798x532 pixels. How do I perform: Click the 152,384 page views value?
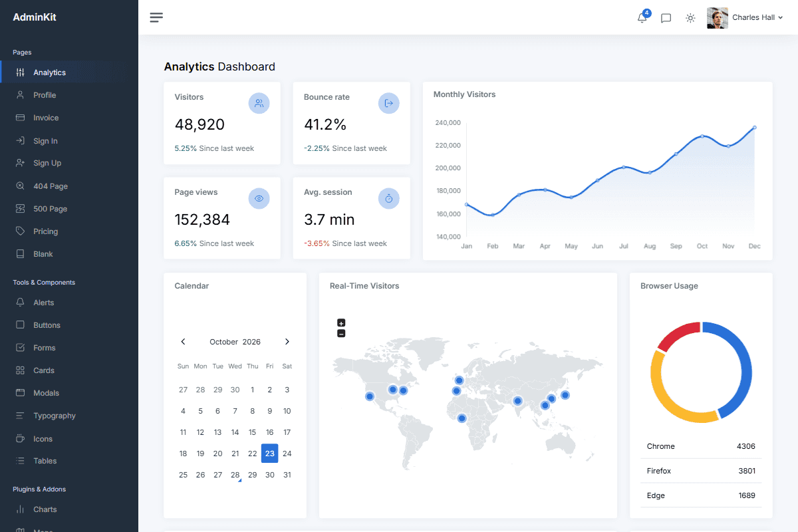(202, 219)
